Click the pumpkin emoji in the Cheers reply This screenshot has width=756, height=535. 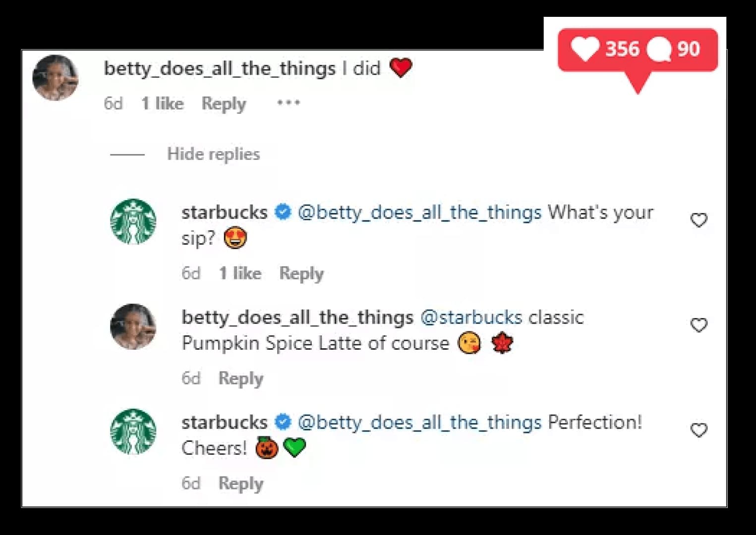(266, 447)
